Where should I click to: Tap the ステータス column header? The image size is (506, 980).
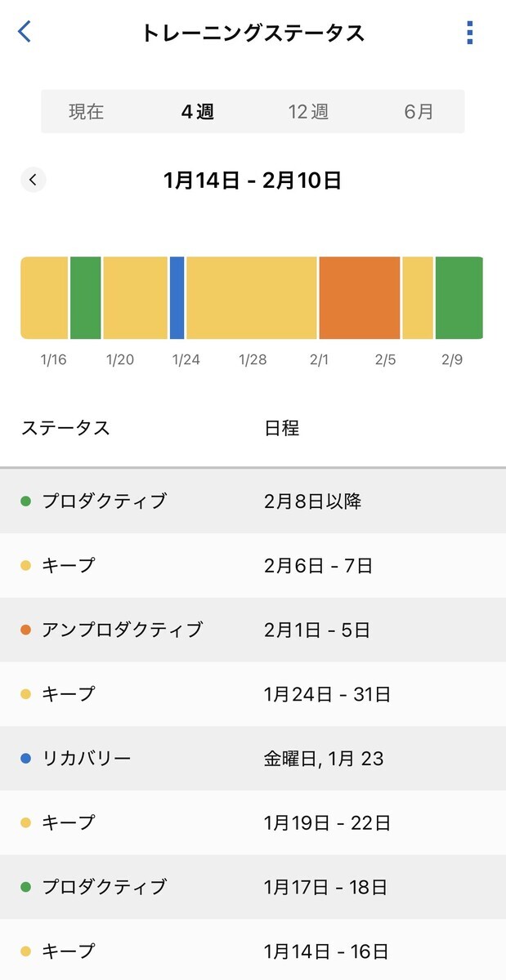point(65,428)
